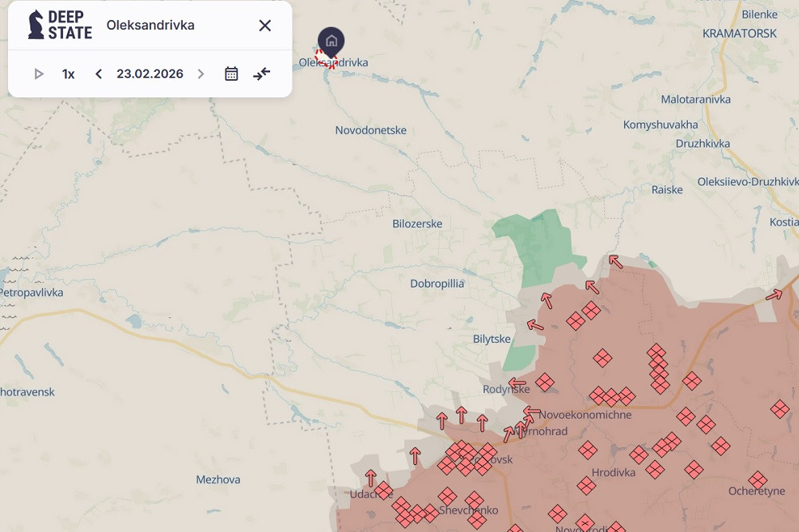Open the calendar date picker
The height and width of the screenshot is (532, 799).
[232, 74]
